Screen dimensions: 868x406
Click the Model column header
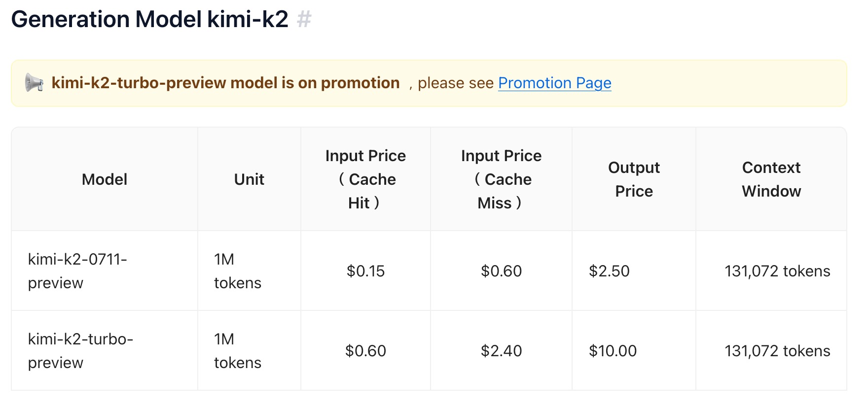point(105,179)
